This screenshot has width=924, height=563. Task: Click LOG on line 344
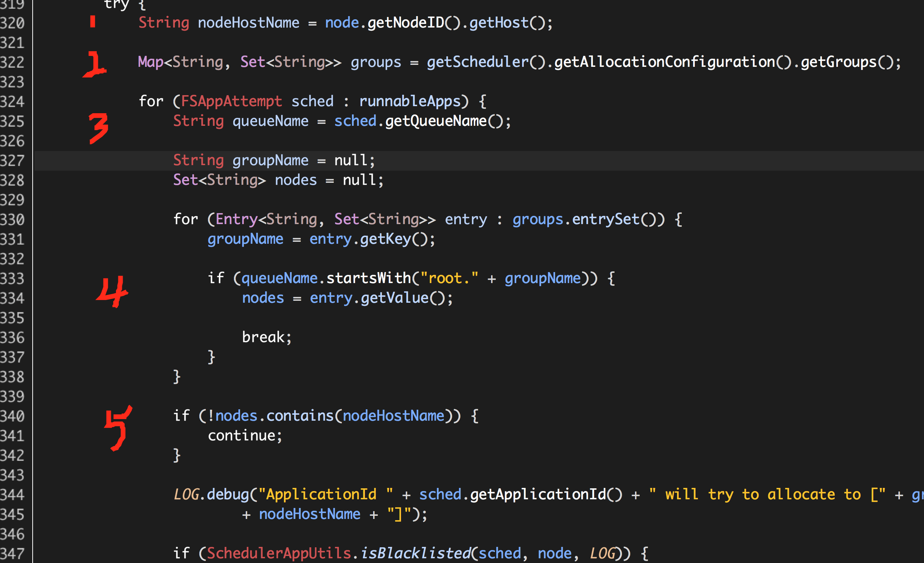click(187, 495)
